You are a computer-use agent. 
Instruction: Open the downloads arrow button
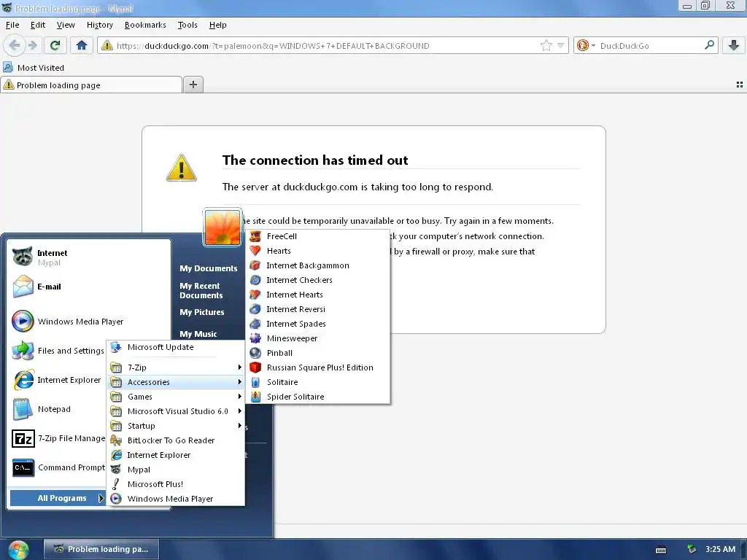point(734,45)
